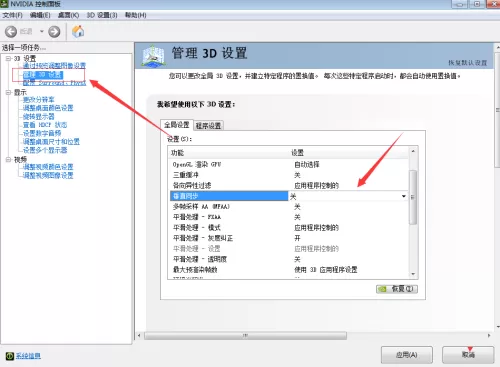Screen dimensions: 500x367
Task: Open the 3D 设置(3) menu
Action: [x=102, y=15]
